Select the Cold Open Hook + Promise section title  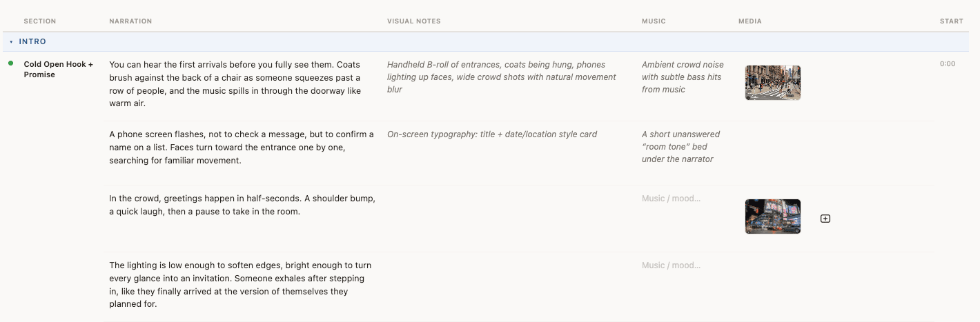(59, 69)
